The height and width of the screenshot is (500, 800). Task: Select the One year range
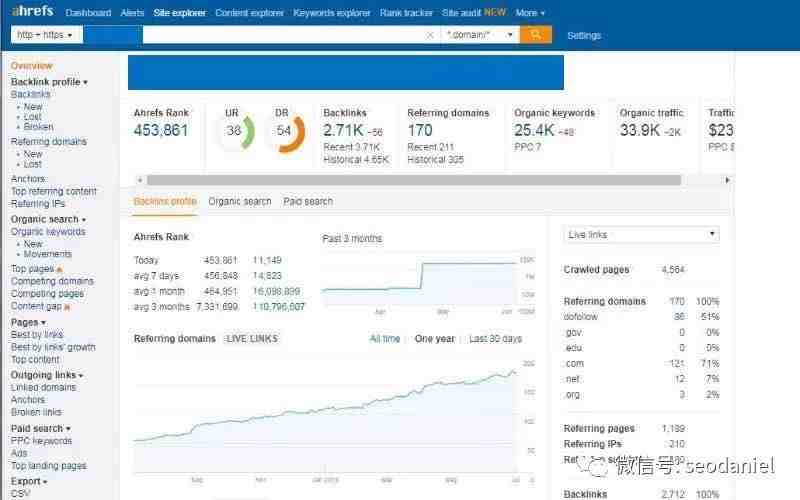[435, 339]
